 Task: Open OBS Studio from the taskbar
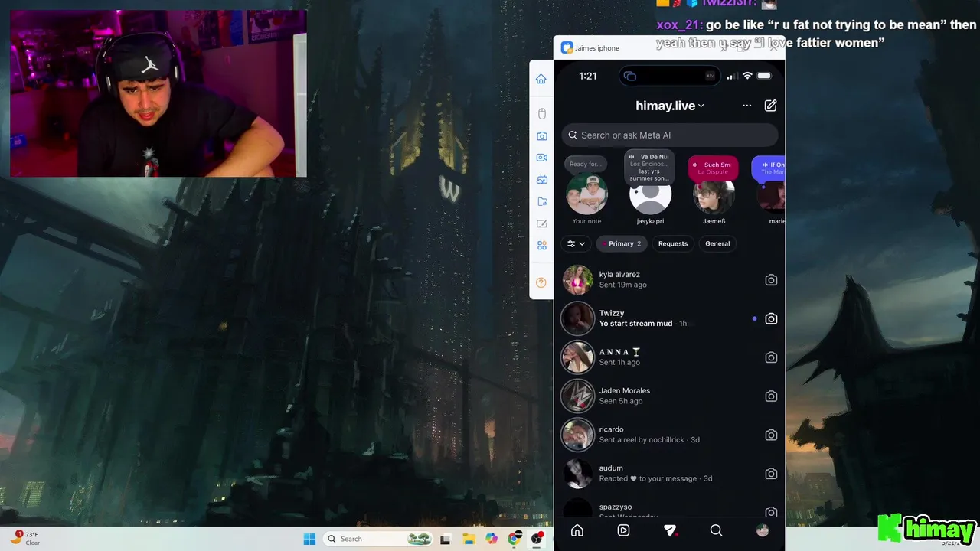[x=537, y=539]
